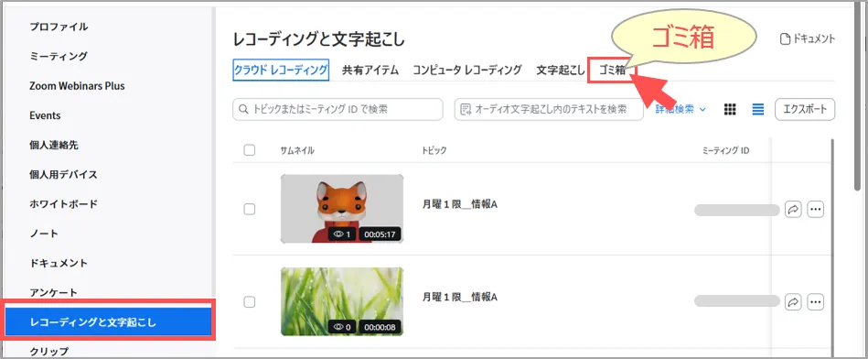The image size is (868, 359).
Task: Switch to grid view icon
Action: click(x=730, y=110)
